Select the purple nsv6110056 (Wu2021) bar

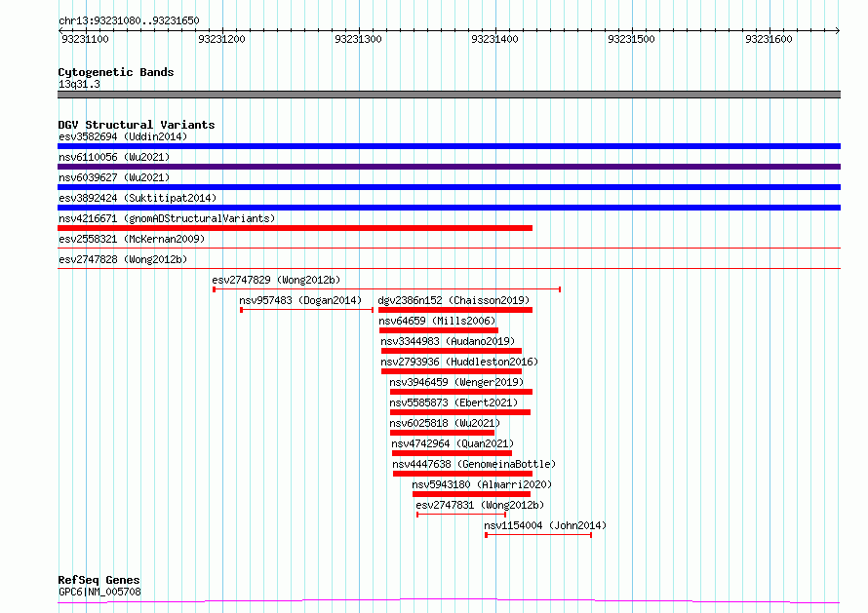point(449,167)
